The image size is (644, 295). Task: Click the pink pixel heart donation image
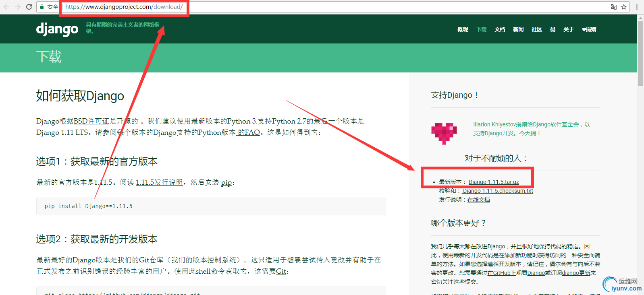pos(444,133)
